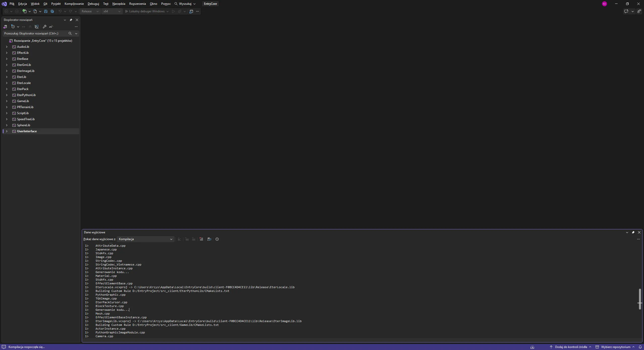
Task: Click the Open File toolbar icon
Action: (x=35, y=11)
